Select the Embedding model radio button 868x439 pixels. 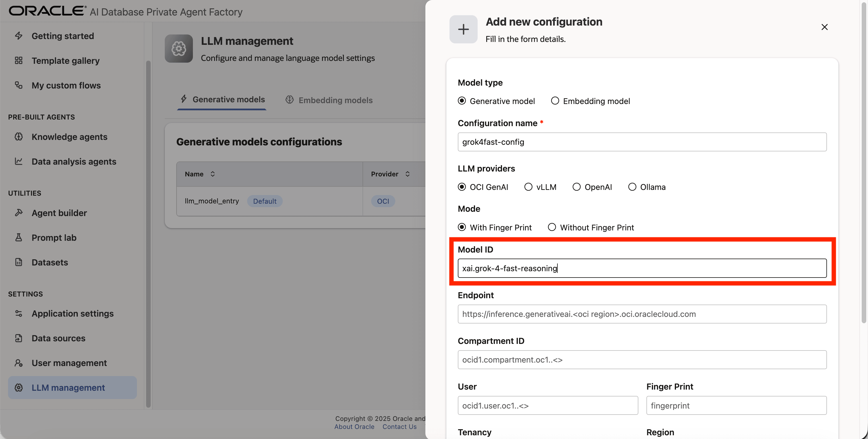[x=555, y=101]
